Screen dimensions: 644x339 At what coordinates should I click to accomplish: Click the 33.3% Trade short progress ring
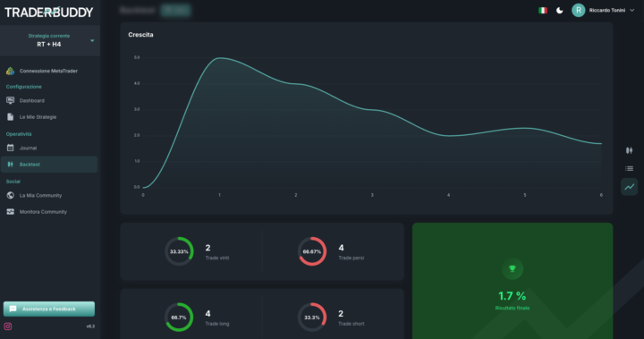(x=312, y=318)
